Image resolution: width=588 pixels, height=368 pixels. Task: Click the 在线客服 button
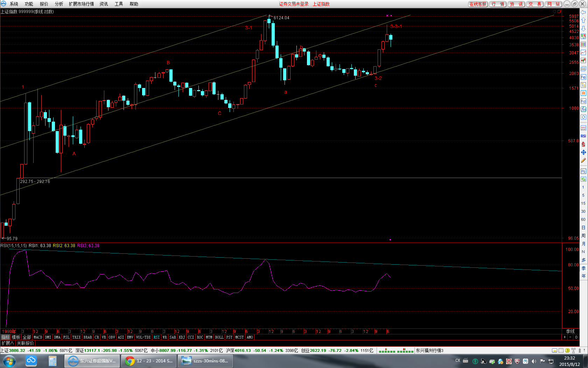coord(478,4)
